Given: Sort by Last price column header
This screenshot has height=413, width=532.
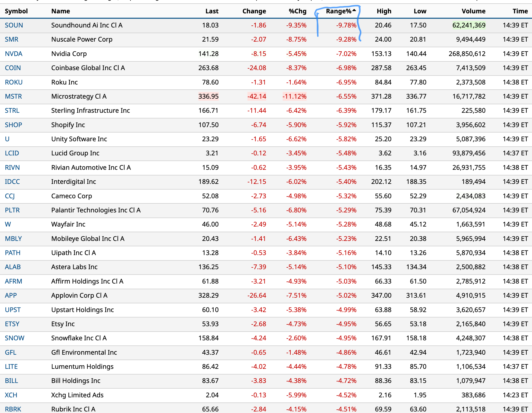Looking at the screenshot, I should (x=212, y=11).
